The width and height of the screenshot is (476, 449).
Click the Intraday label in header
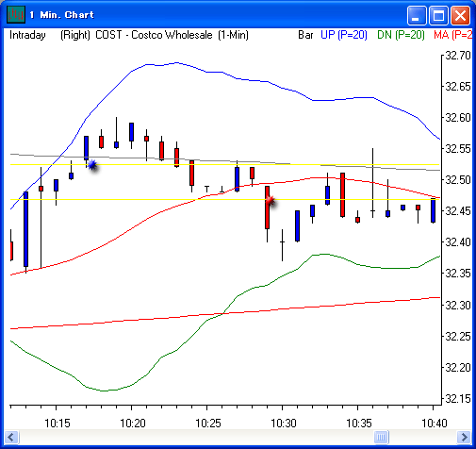(x=27, y=35)
